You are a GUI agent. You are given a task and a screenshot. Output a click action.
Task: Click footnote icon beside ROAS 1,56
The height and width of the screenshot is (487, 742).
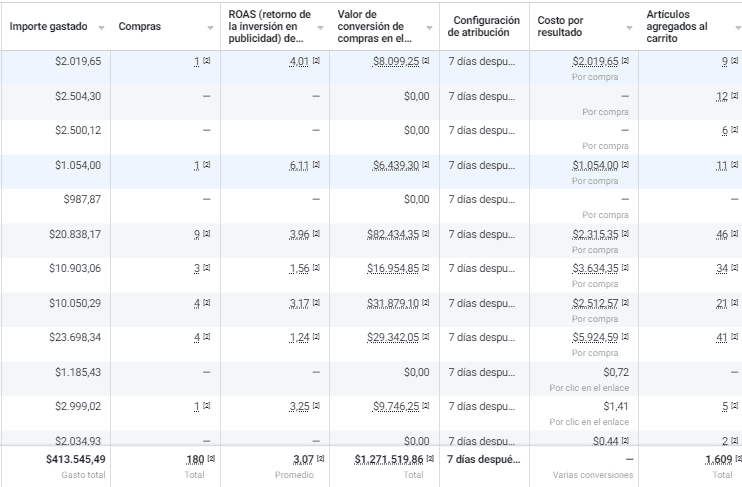pos(316,268)
